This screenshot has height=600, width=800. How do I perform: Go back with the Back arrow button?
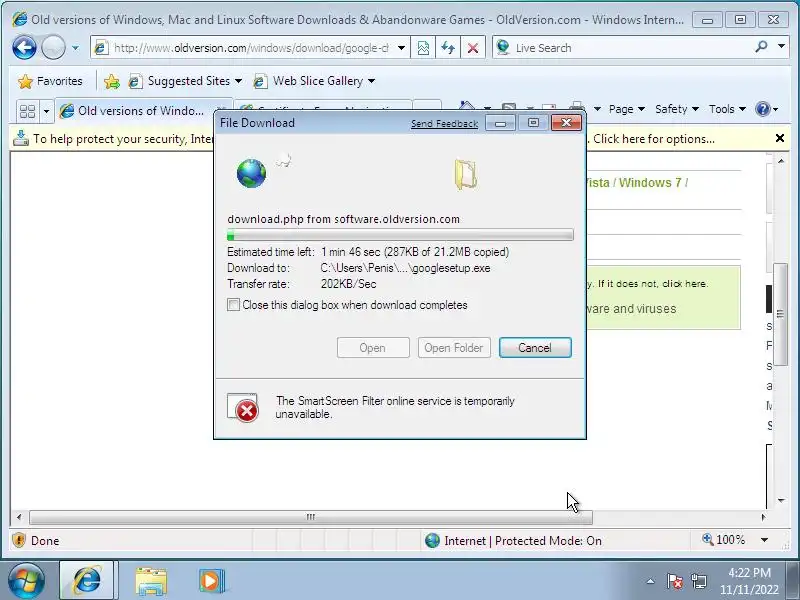(x=24, y=48)
